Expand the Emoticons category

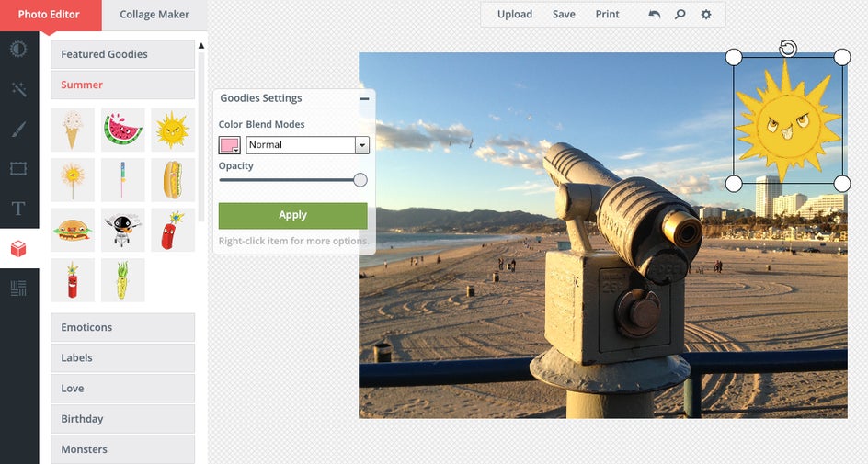click(123, 327)
